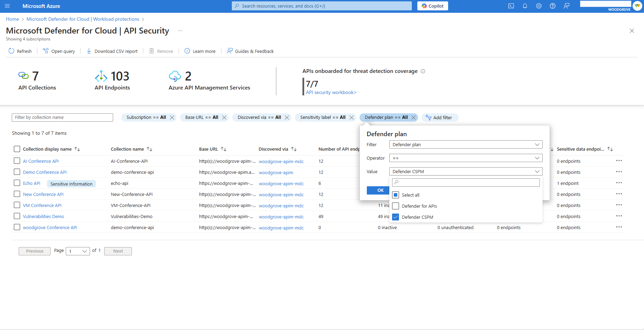Viewport: 644px width, 330px height.
Task: Select the AI Conference API row checkbox
Action: (x=17, y=161)
